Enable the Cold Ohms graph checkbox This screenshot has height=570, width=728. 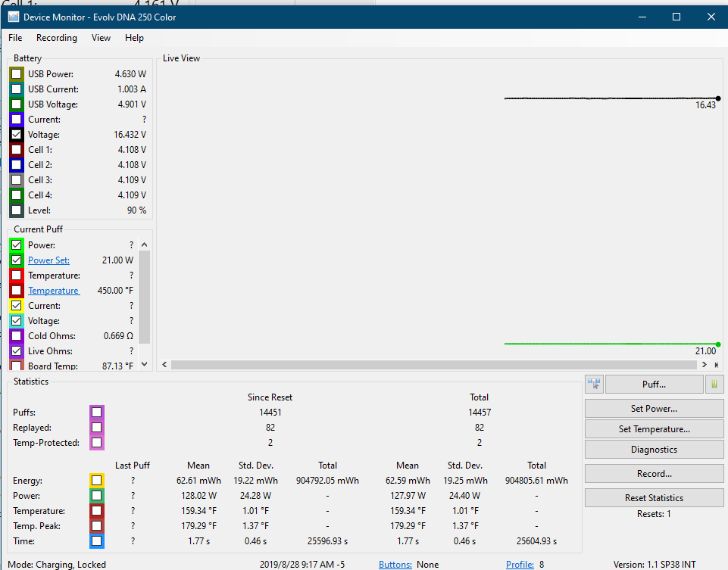[x=17, y=336]
